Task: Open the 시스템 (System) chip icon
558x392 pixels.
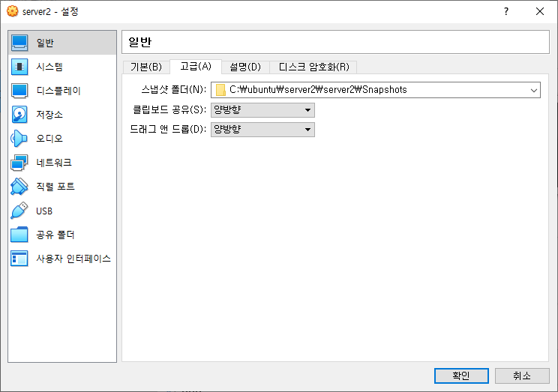Action: pyautogui.click(x=19, y=67)
